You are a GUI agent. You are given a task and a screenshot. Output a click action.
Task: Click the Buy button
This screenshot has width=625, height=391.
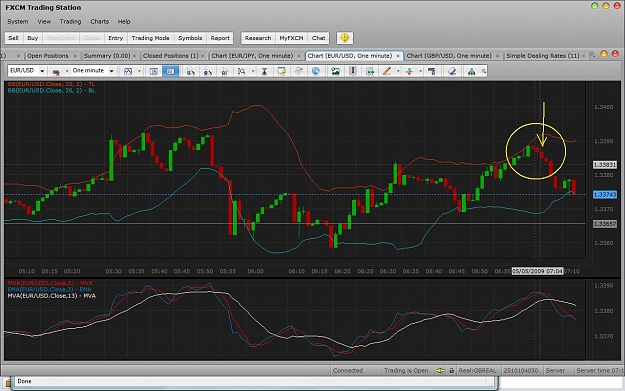click(x=33, y=38)
